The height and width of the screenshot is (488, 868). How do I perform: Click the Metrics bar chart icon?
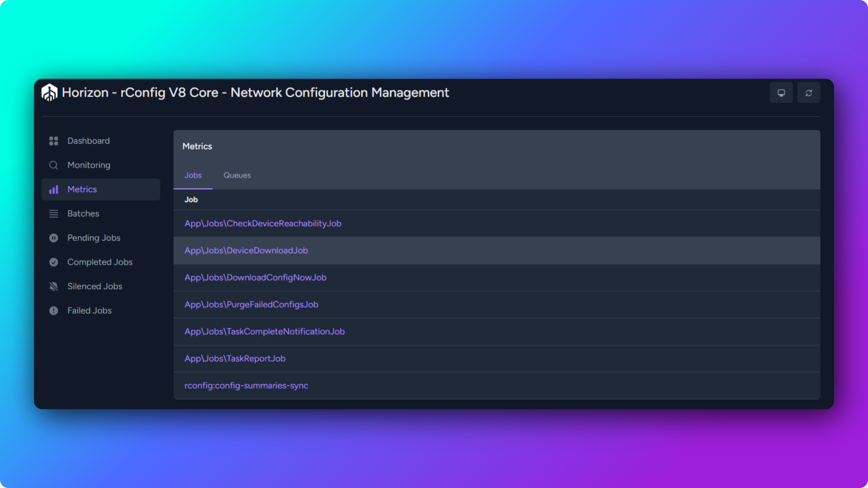54,189
